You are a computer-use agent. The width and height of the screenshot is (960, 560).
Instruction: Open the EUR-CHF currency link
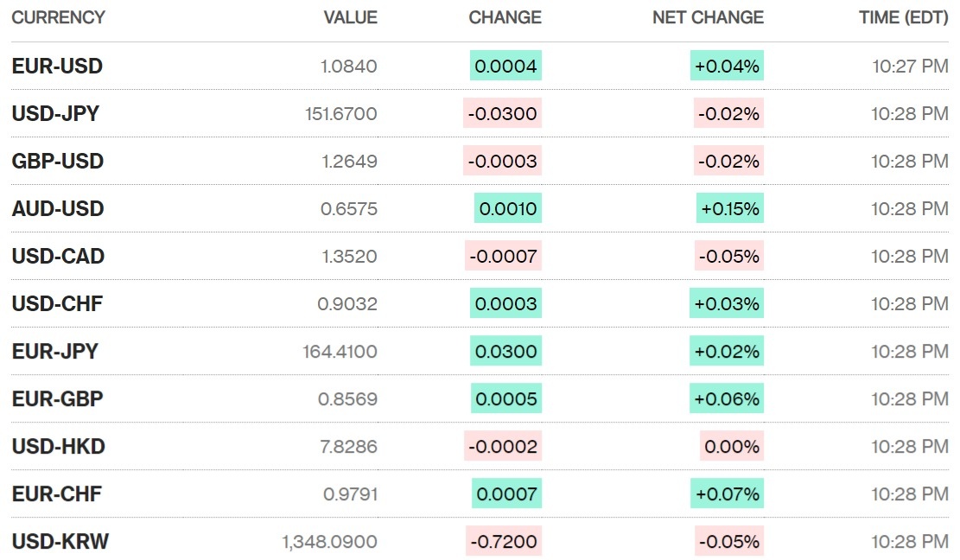click(x=56, y=494)
